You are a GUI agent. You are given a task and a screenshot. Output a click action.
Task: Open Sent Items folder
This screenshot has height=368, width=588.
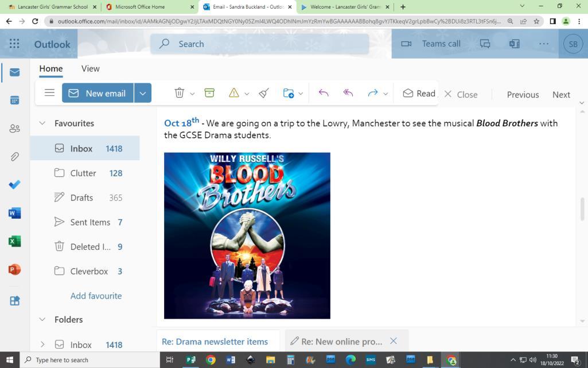click(85, 222)
